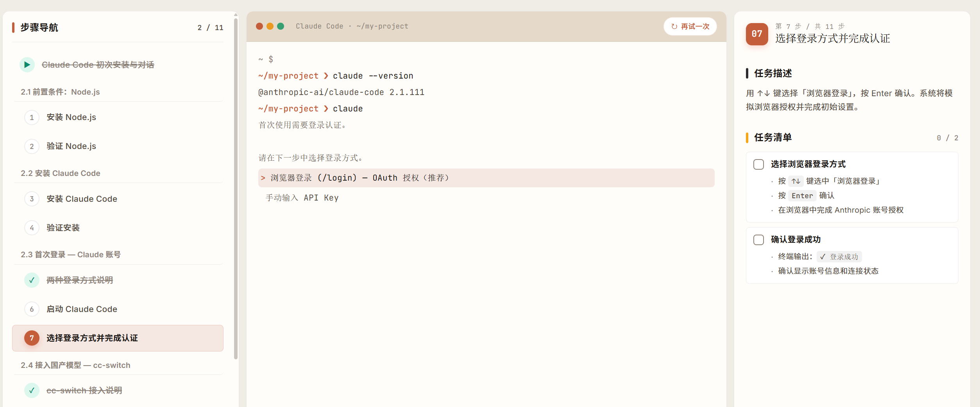This screenshot has height=407, width=980.
Task: Select the 选择登录方式并完成认证 step
Action: point(118,338)
